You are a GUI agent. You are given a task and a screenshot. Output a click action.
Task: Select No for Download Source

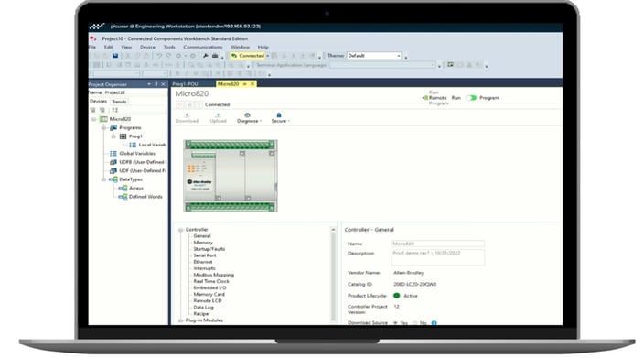click(x=415, y=323)
